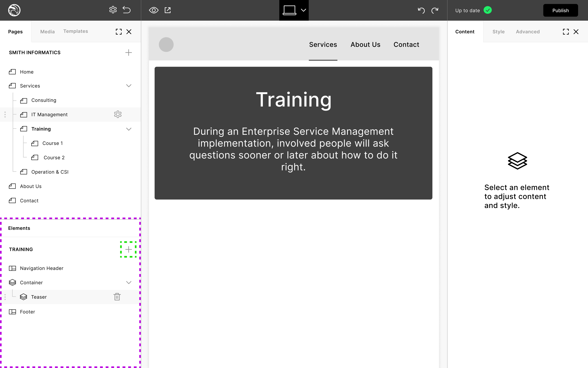
Task: Switch to the Media tab
Action: tap(47, 32)
